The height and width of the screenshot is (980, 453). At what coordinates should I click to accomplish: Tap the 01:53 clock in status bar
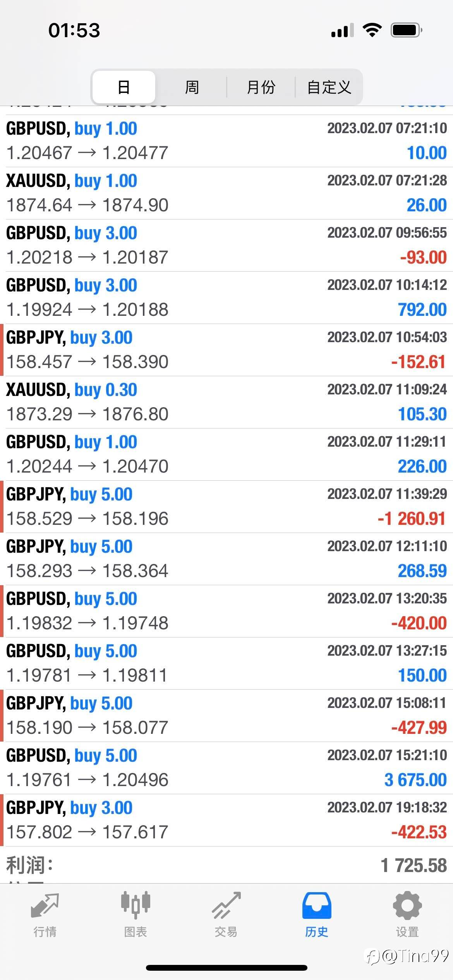(74, 30)
